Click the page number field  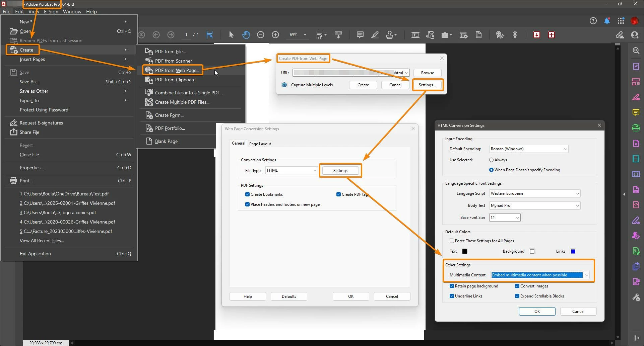tap(186, 35)
